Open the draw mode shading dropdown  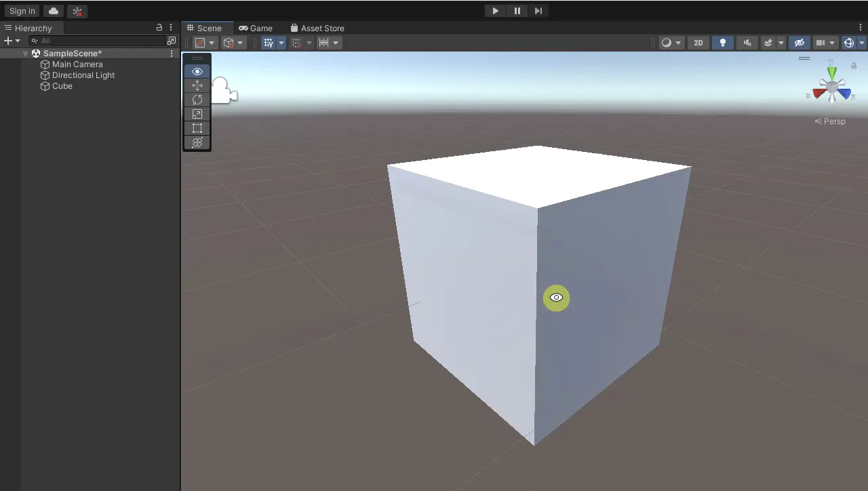[x=672, y=43]
